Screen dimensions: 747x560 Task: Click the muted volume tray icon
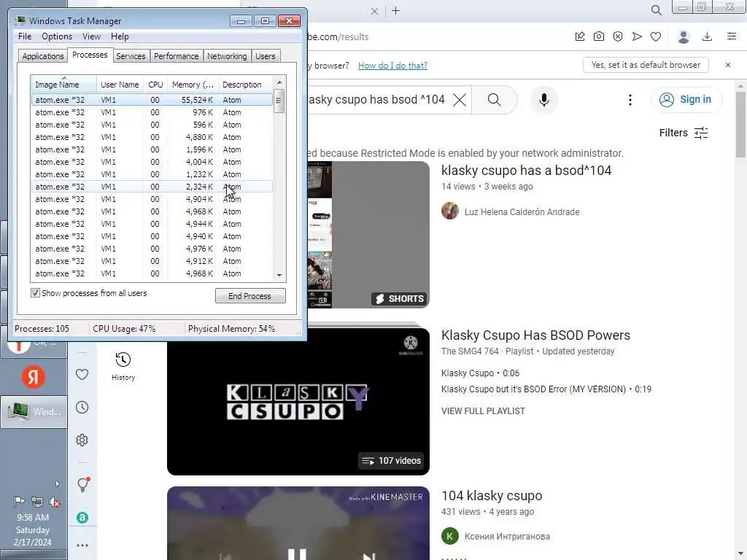tap(55, 502)
